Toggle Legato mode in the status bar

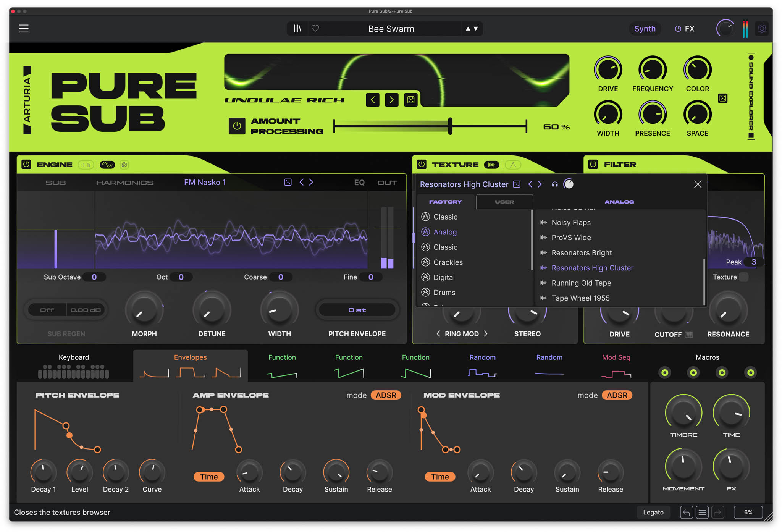click(x=653, y=512)
